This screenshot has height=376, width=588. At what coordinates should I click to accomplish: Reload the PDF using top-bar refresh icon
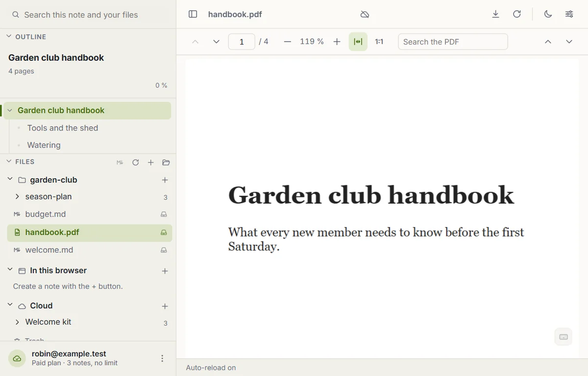pyautogui.click(x=517, y=14)
